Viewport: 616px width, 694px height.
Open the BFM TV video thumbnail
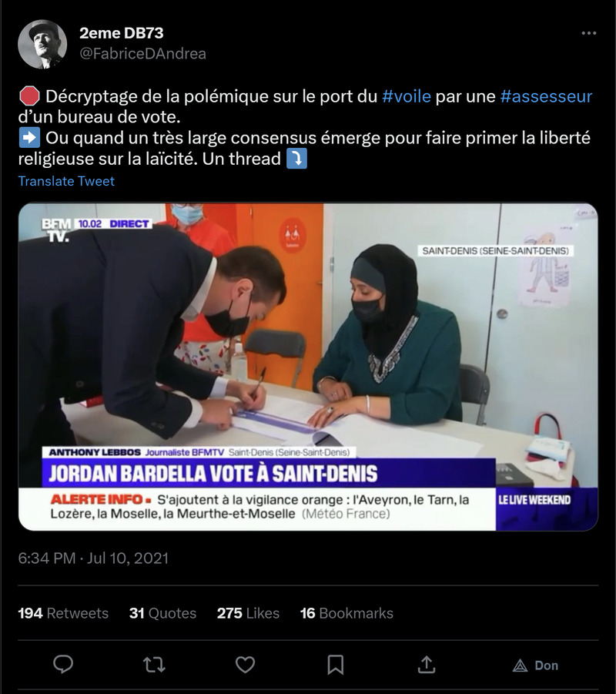(308, 367)
